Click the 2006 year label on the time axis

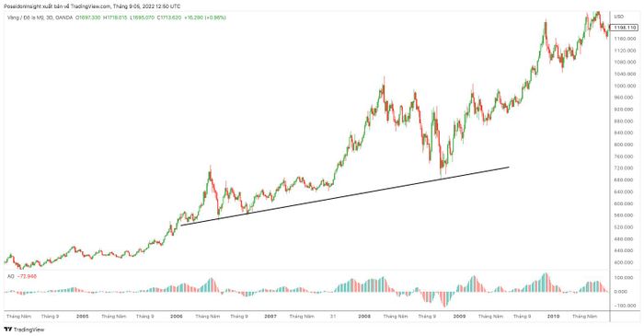pyautogui.click(x=177, y=317)
